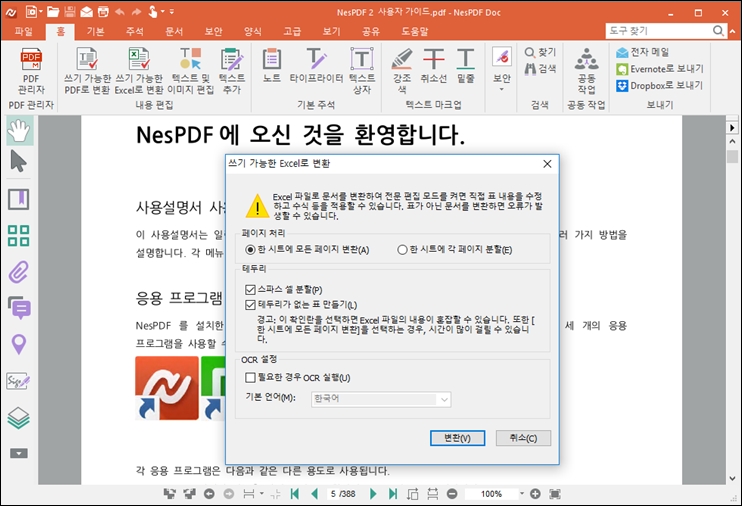Click the open folder icon

pos(53,12)
